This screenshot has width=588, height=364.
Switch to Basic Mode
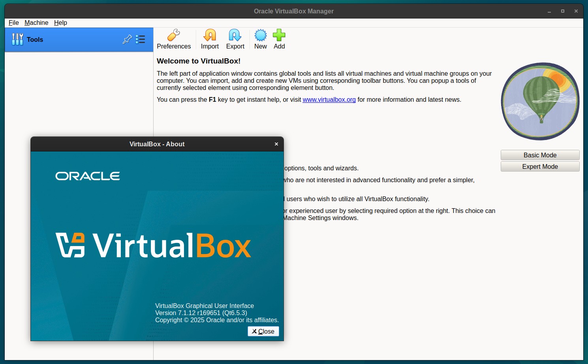click(540, 155)
